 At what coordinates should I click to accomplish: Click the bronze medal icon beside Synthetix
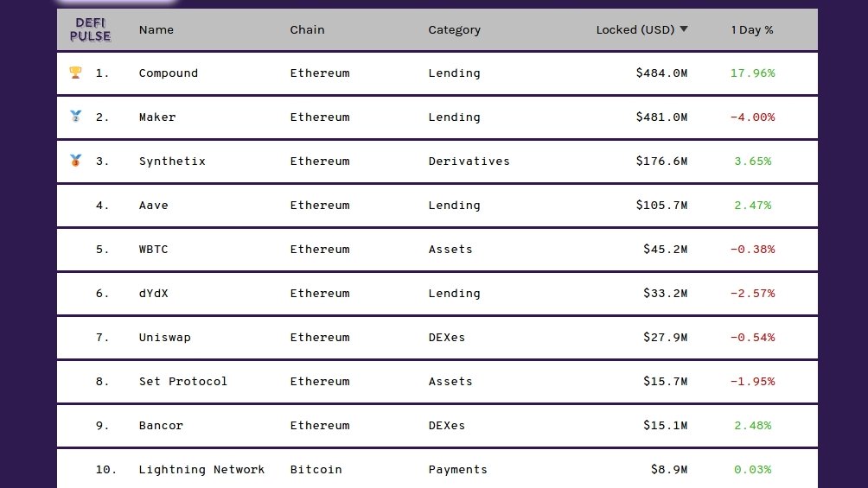coord(76,161)
